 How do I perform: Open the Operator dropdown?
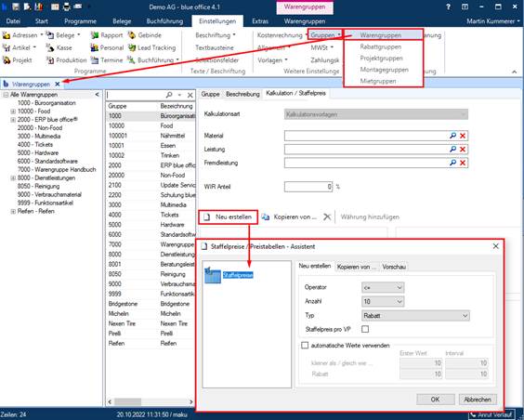point(383,288)
